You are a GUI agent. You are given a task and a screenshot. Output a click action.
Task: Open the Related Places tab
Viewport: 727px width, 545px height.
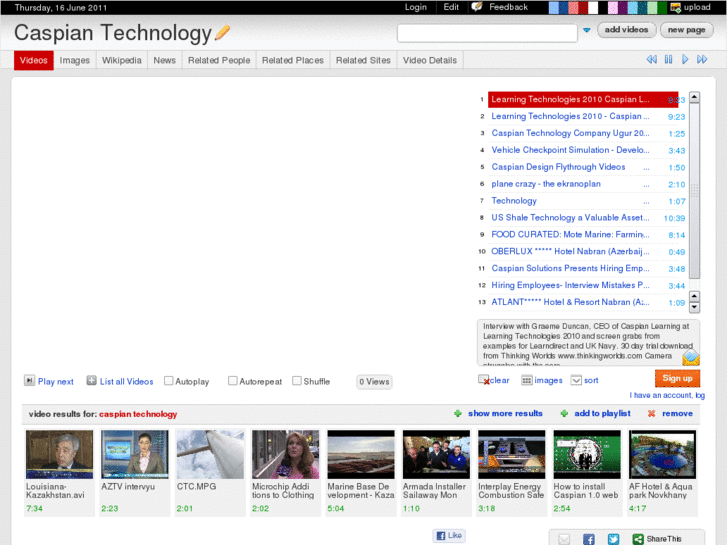click(x=293, y=60)
